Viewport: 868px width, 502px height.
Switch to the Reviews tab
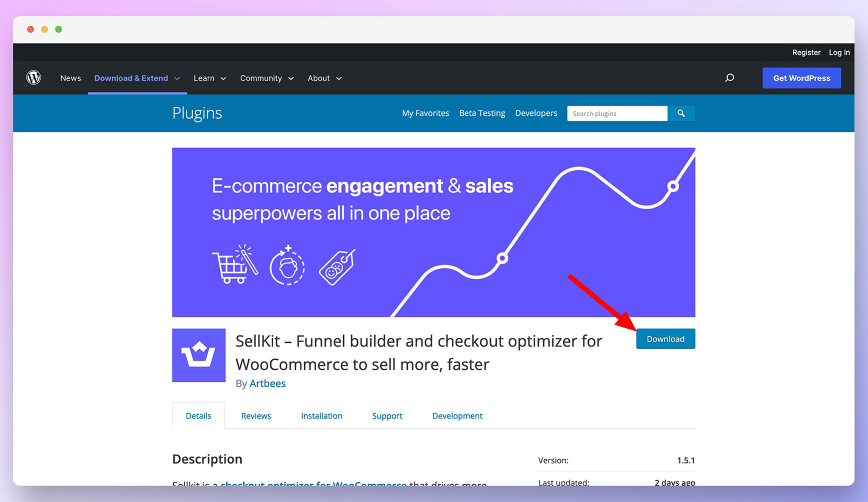coord(256,416)
